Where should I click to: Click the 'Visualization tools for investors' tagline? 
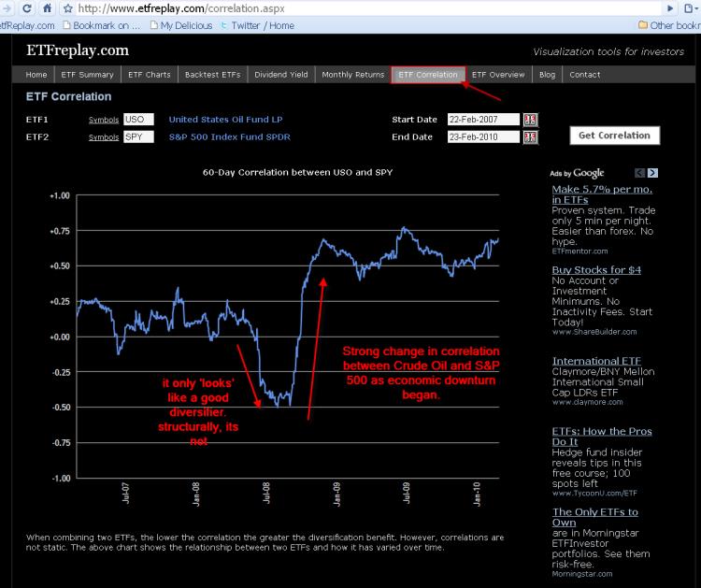tap(608, 51)
